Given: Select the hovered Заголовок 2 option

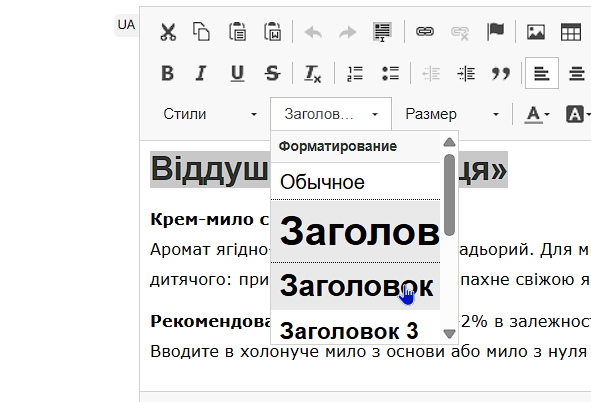Looking at the screenshot, I should coord(355,286).
